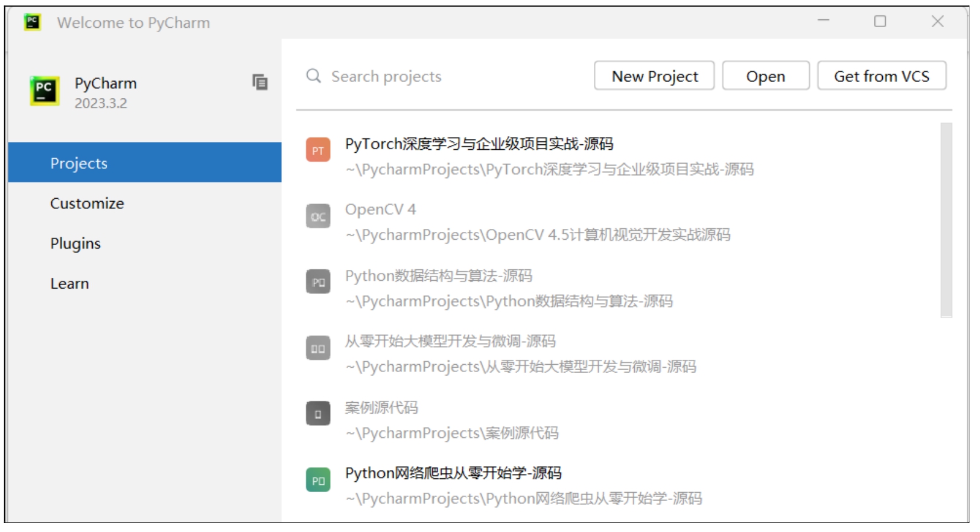Open project Python网络爬虫从零开始学-源码
The image size is (980, 532).
[453, 473]
